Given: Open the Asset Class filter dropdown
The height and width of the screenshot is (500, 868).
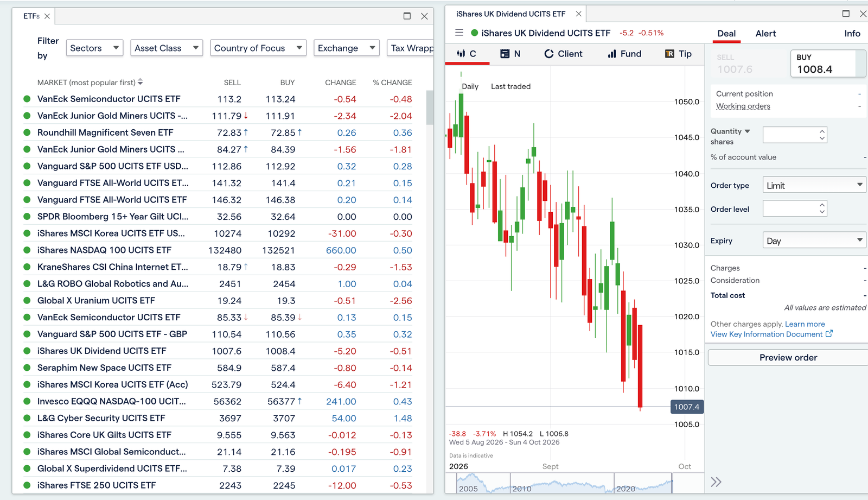Looking at the screenshot, I should pos(167,48).
